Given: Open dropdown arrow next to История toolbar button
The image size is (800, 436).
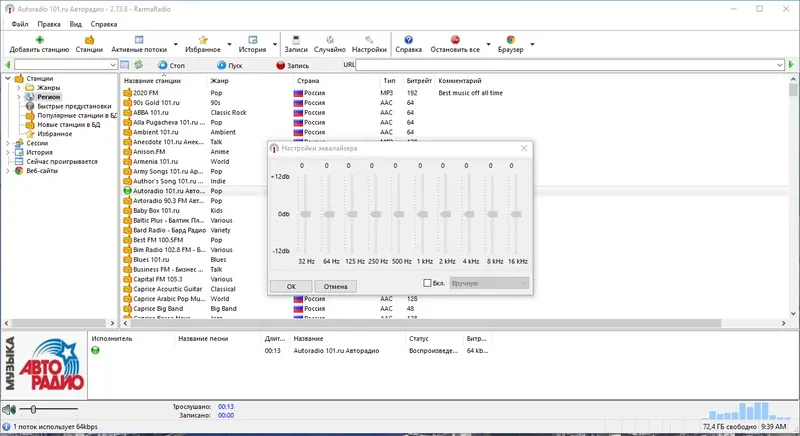Looking at the screenshot, I should pos(274,44).
